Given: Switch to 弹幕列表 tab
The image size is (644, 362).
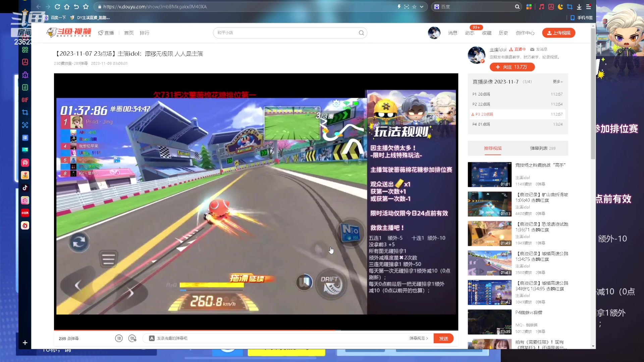Looking at the screenshot, I should pyautogui.click(x=543, y=148).
